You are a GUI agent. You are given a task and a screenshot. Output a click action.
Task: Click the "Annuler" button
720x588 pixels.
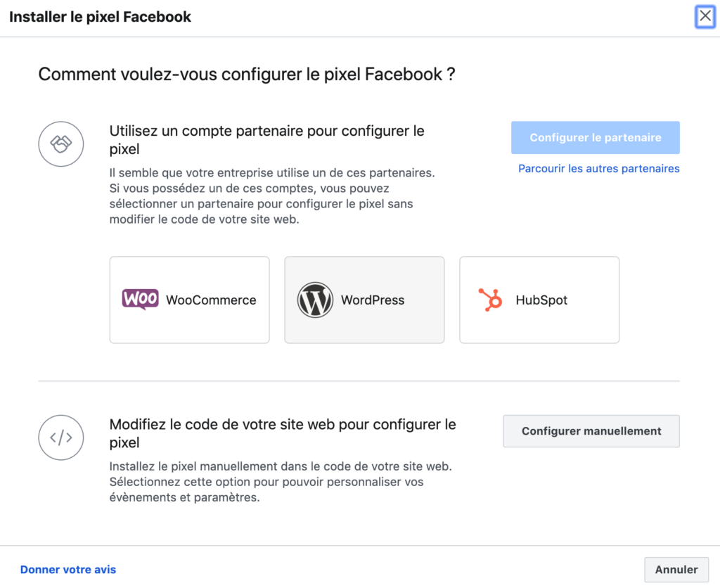pyautogui.click(x=676, y=569)
